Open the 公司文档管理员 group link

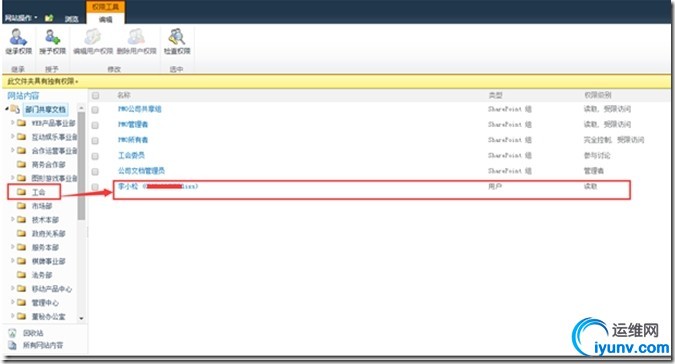[x=141, y=171]
